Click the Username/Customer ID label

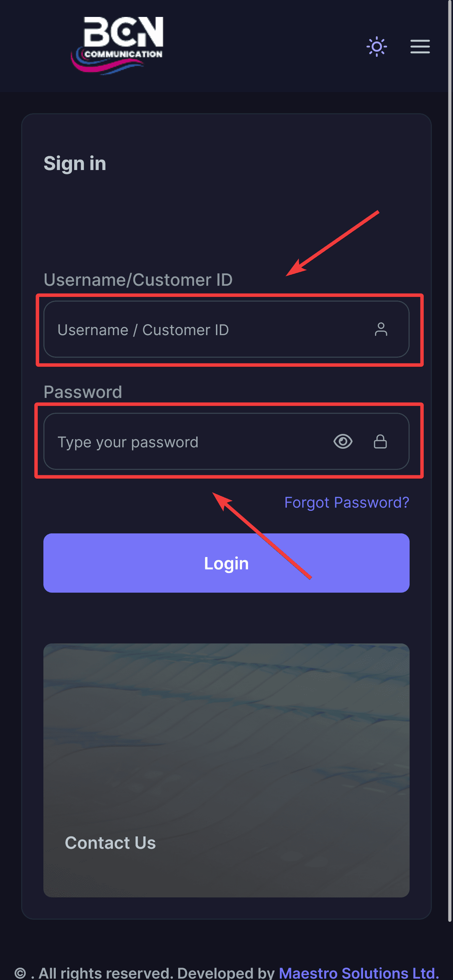point(138,280)
